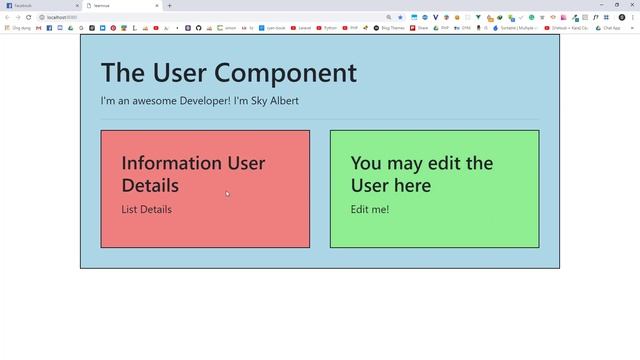Open the Drive bookmark icon

pyautogui.click(x=71, y=28)
